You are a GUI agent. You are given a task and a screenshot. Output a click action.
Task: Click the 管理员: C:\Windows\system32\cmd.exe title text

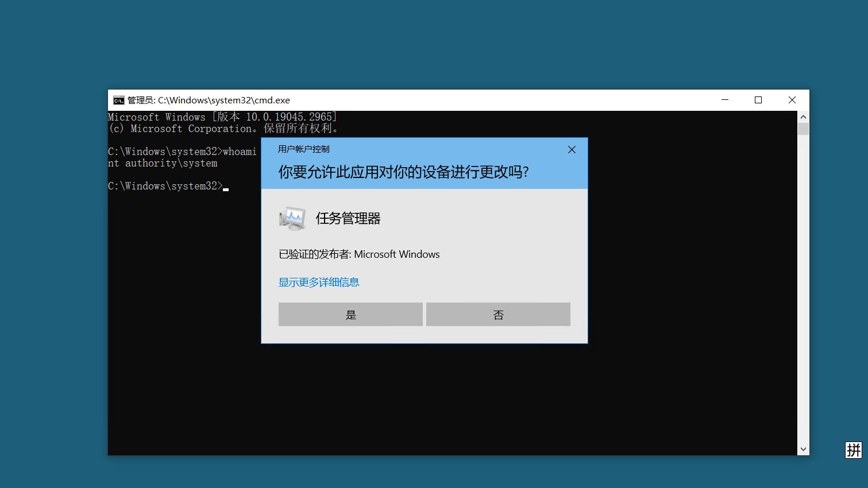click(x=209, y=100)
